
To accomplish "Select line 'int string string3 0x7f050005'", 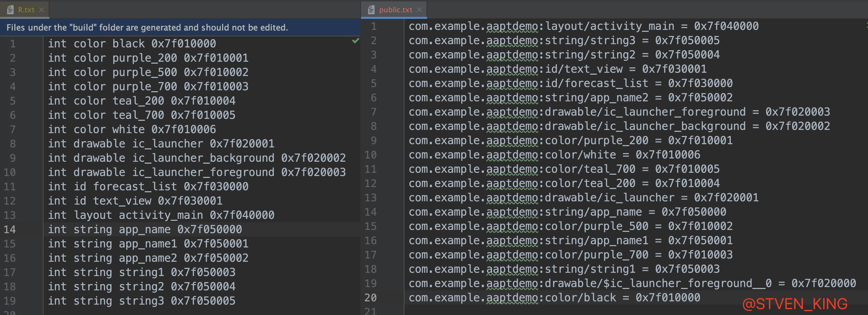I will (142, 300).
